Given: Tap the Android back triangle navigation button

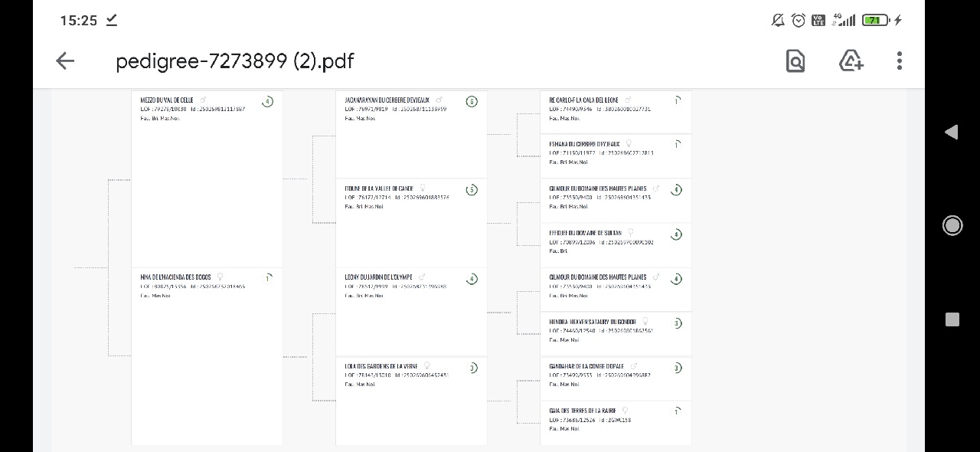Looking at the screenshot, I should pyautogui.click(x=952, y=132).
